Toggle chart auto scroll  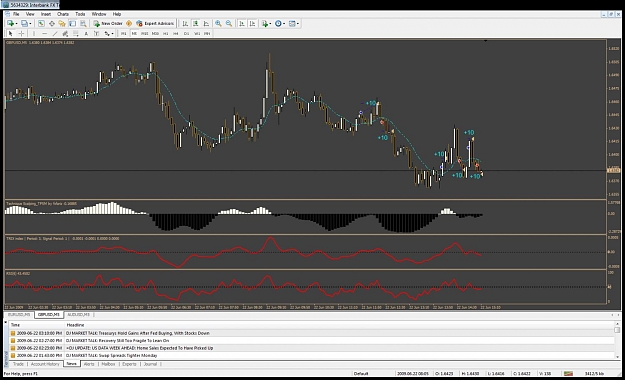coord(242,24)
